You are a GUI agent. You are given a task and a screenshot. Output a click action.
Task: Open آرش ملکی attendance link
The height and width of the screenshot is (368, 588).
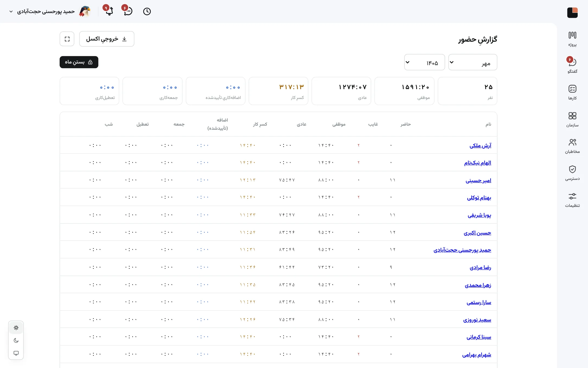[x=480, y=146]
